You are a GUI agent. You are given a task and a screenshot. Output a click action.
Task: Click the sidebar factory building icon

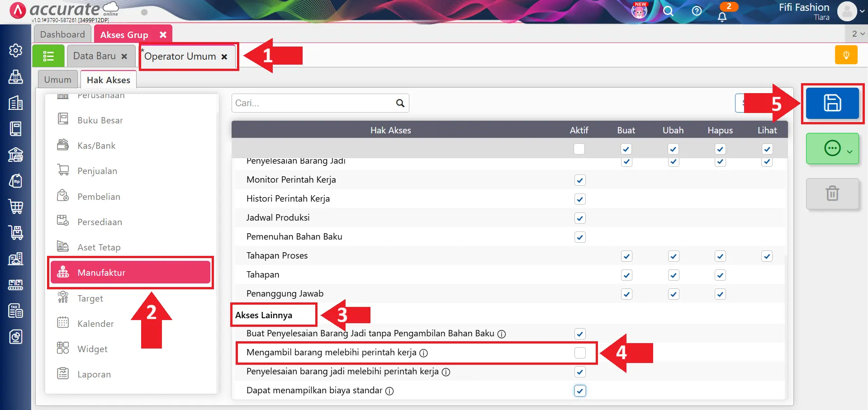(16, 259)
